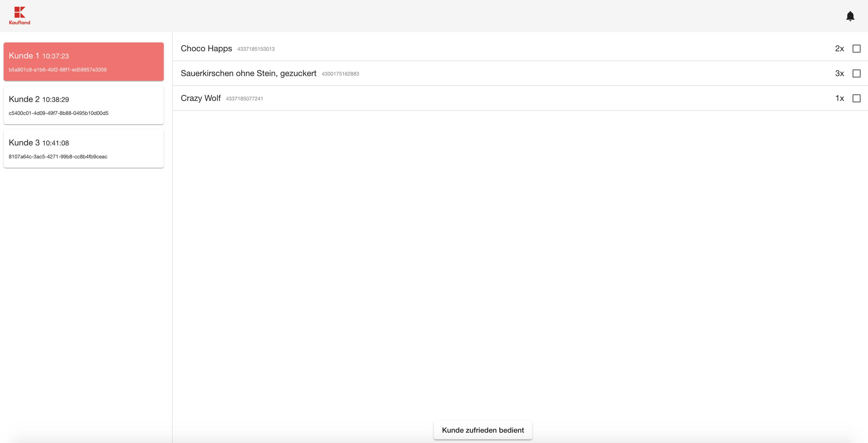The height and width of the screenshot is (443, 868).
Task: Check the Choco Happs checkbox
Action: pos(856,48)
